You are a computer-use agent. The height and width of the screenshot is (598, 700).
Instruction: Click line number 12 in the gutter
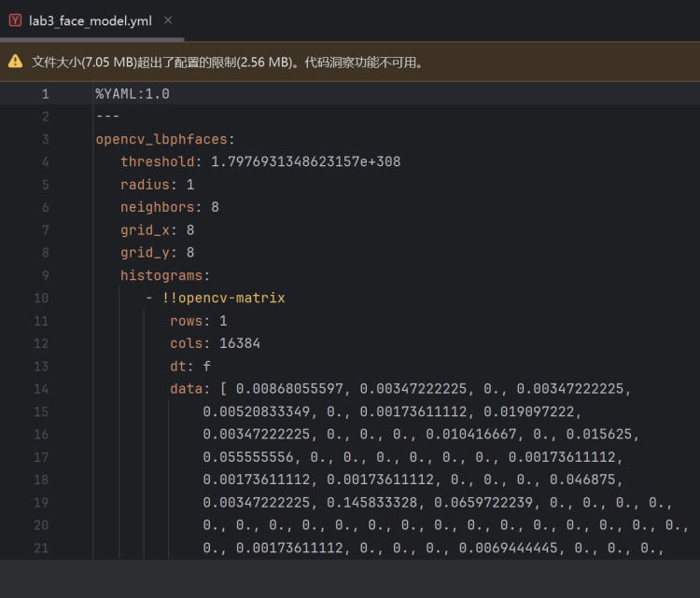tap(41, 343)
